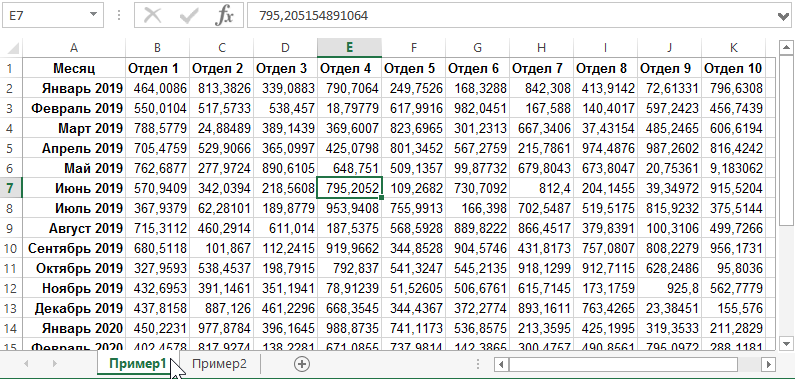This screenshot has height=379, width=795.
Task: Add a new sheet with plus icon
Action: tap(302, 364)
